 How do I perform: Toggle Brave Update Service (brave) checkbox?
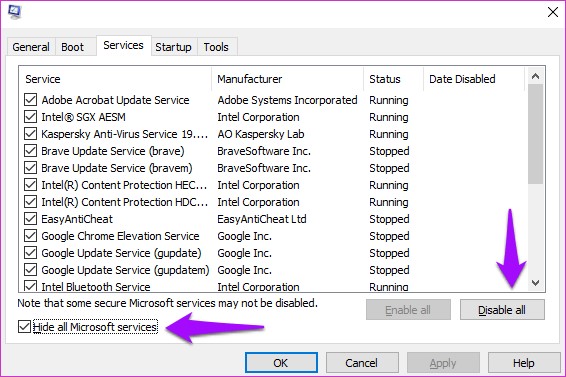tap(30, 151)
